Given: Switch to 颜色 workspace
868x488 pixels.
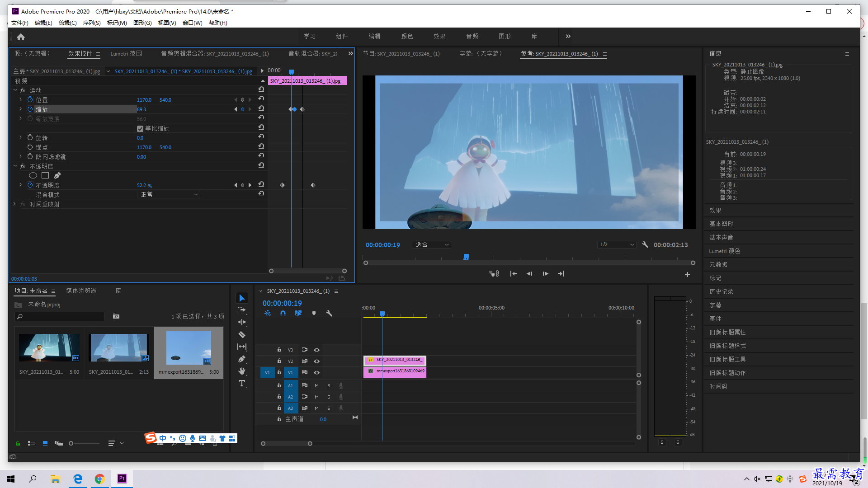Looking at the screenshot, I should coord(407,36).
